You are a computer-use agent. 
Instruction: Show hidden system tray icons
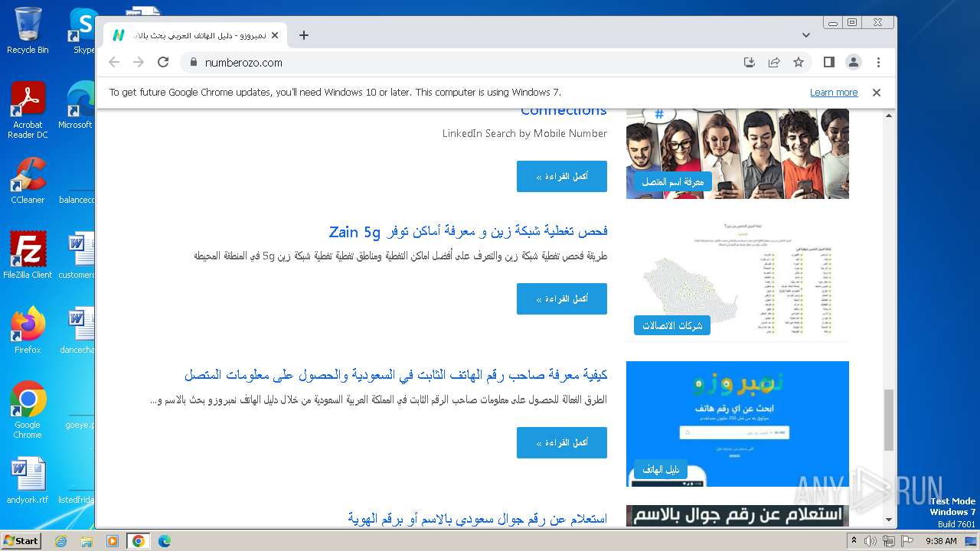[854, 541]
